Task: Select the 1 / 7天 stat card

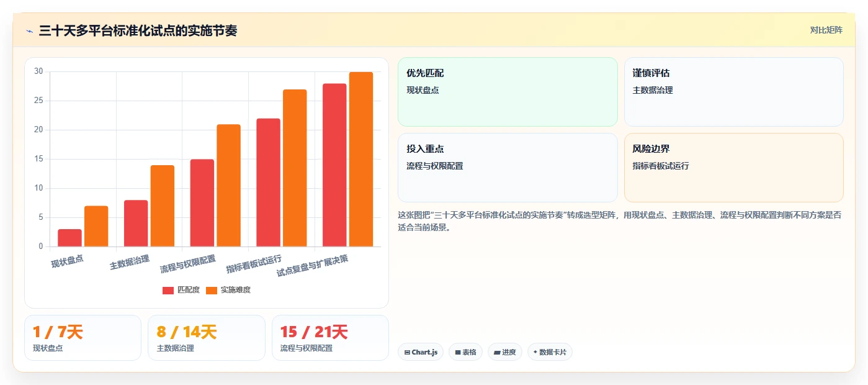Action: click(x=83, y=338)
